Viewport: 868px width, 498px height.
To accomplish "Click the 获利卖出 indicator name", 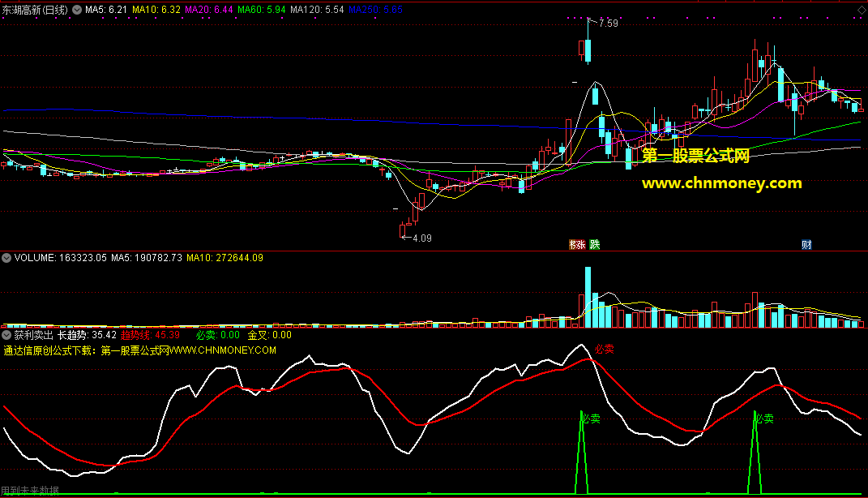I will (34, 335).
